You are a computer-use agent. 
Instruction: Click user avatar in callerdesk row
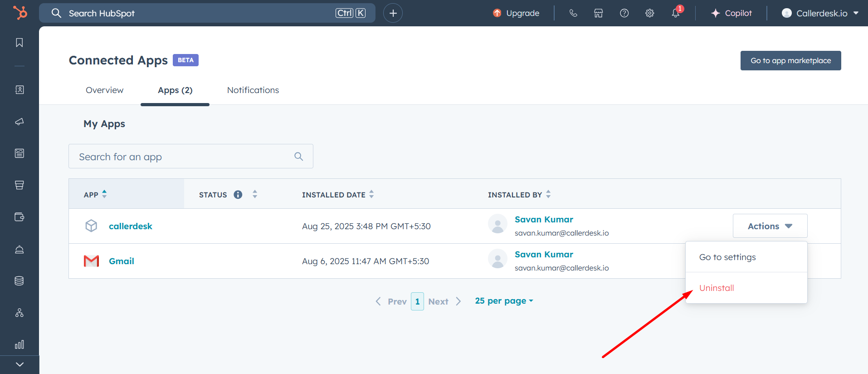(497, 224)
